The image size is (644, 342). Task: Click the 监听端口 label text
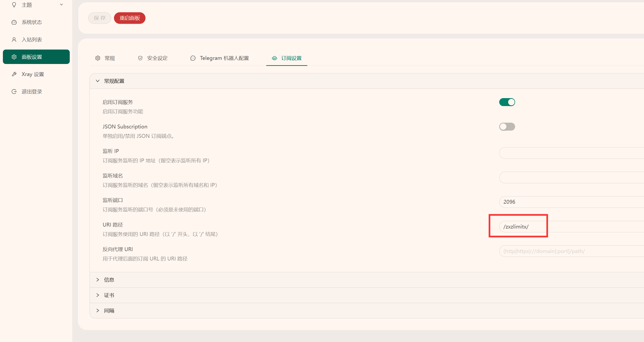[113, 200]
